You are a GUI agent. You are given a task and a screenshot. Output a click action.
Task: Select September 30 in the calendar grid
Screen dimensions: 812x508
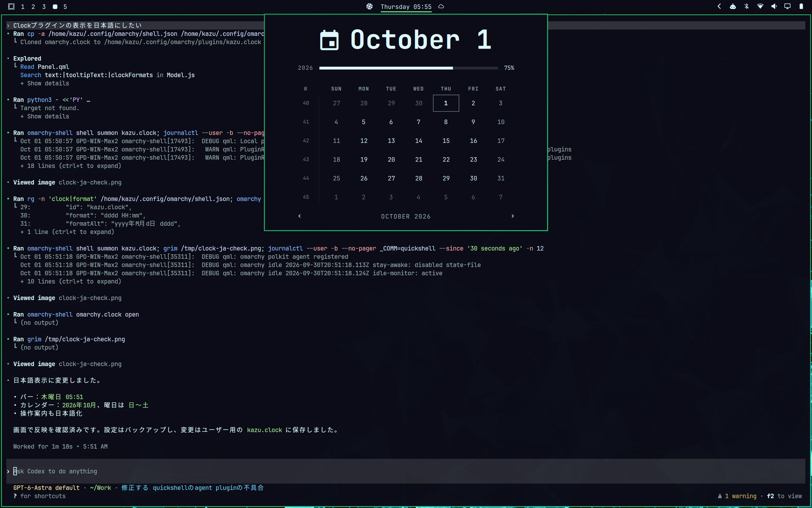click(418, 103)
